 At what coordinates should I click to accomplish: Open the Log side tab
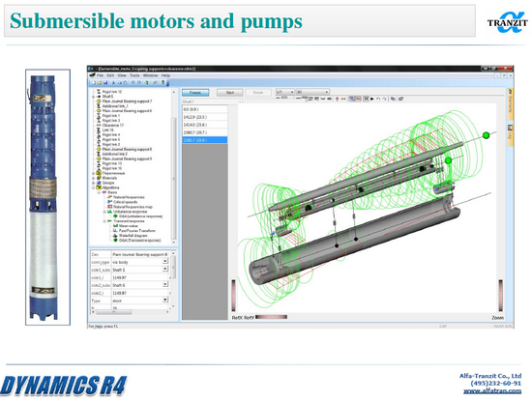pyautogui.click(x=510, y=134)
